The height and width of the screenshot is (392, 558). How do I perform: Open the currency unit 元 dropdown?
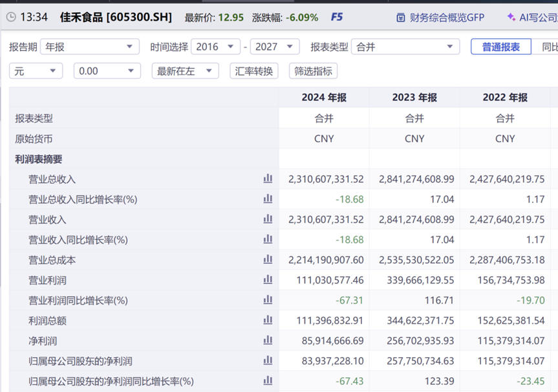36,71
